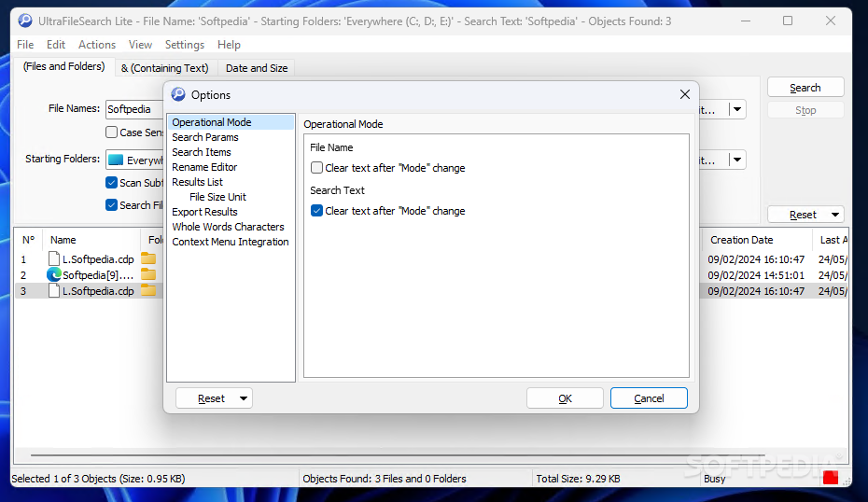The image size is (868, 502).
Task: Switch to the & (Containing Text) tab
Action: [x=165, y=68]
